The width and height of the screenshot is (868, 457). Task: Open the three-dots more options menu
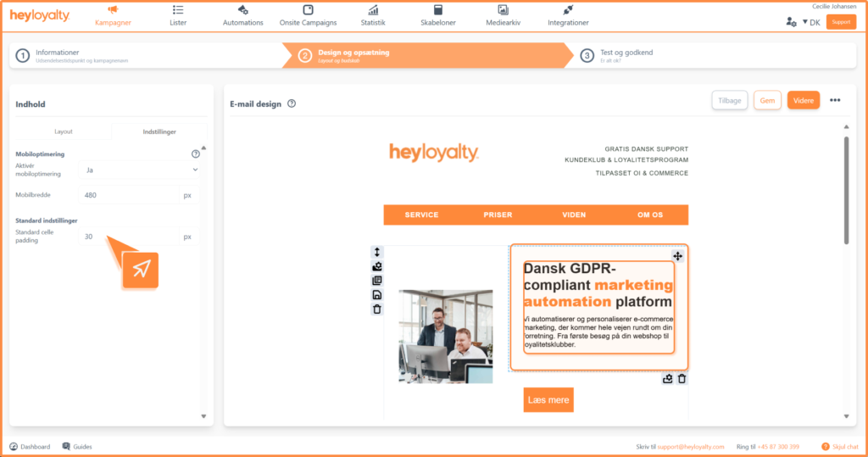835,100
